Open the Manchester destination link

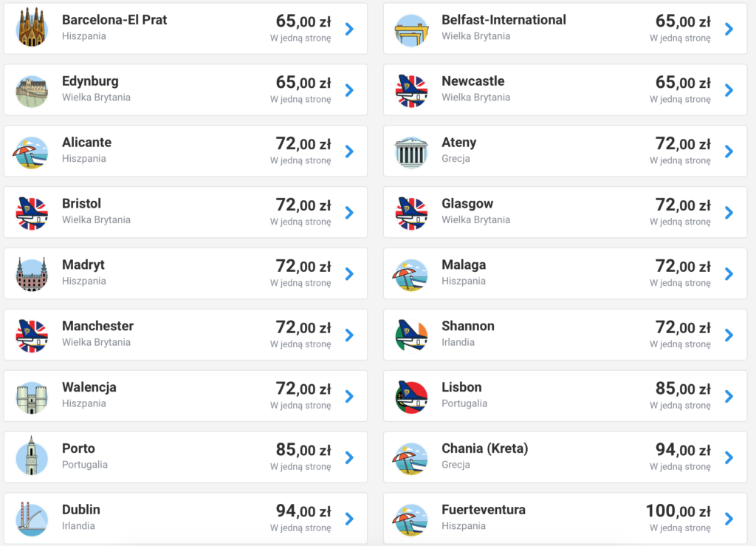[97, 326]
